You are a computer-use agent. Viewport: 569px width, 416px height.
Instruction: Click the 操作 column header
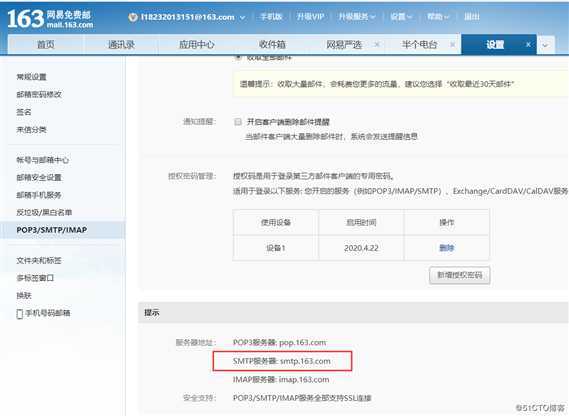pos(447,222)
